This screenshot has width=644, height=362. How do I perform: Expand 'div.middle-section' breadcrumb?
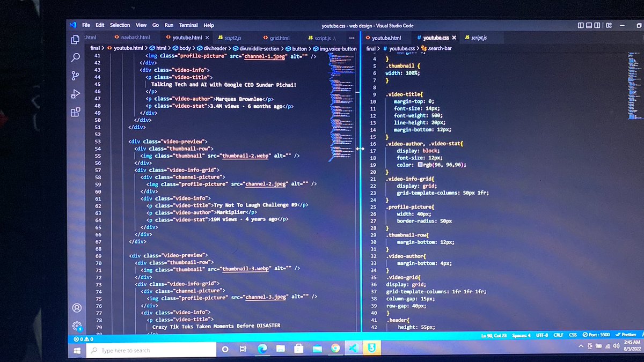pos(260,48)
